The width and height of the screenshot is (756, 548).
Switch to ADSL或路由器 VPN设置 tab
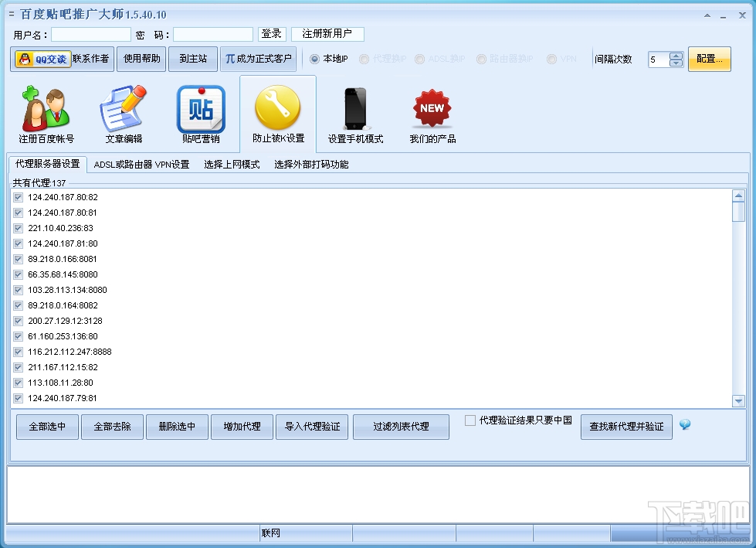pyautogui.click(x=141, y=165)
